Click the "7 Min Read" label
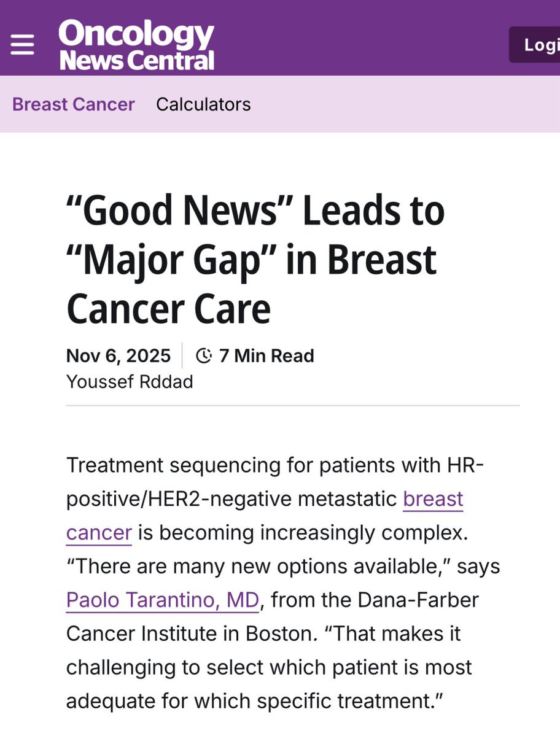Screen dimensions: 560x736 pos(266,356)
